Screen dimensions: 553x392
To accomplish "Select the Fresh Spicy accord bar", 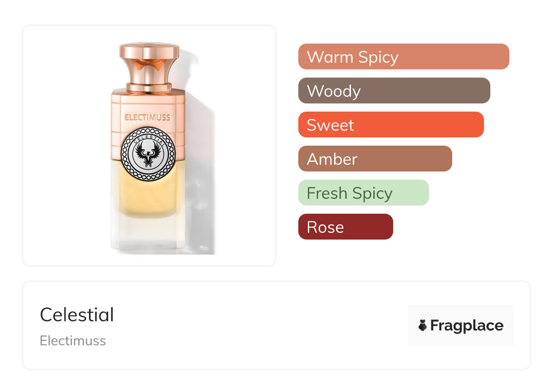I will click(x=363, y=193).
